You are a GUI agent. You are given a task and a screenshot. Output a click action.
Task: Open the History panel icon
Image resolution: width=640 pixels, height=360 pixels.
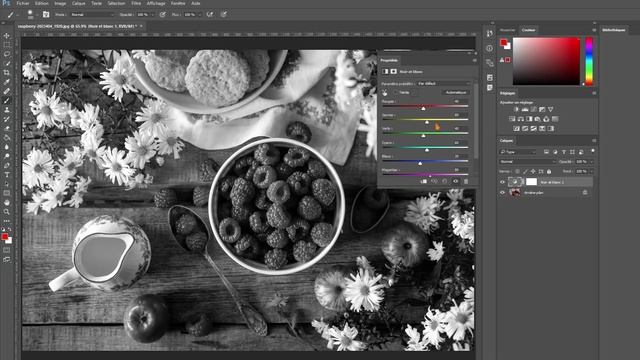[x=489, y=33]
